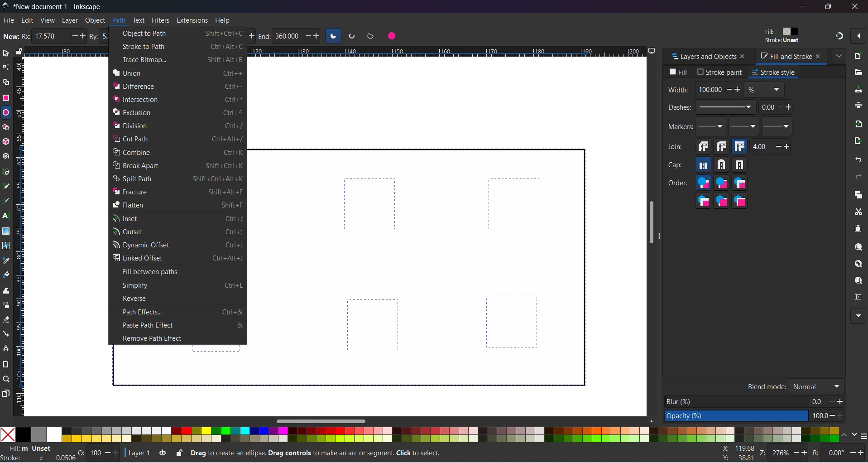Expand the dock panel tabs chevron
868x463 pixels.
839,56
